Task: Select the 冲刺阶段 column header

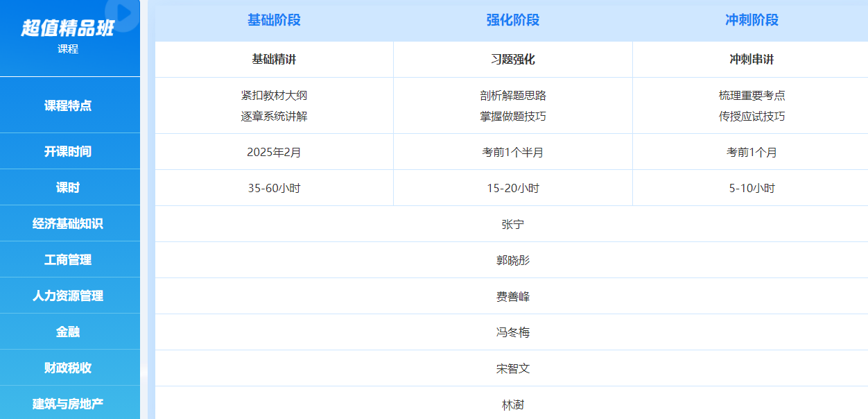Action: tap(752, 20)
